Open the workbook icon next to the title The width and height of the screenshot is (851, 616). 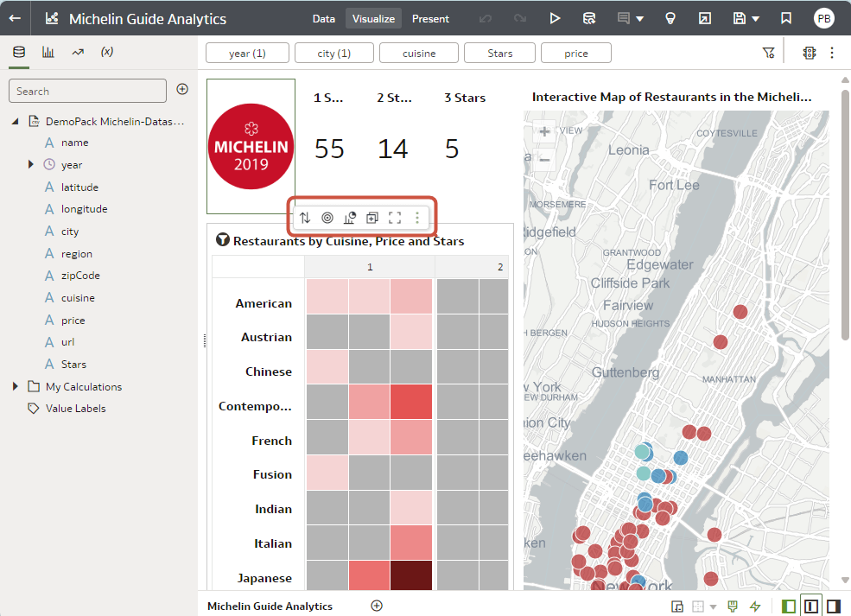click(x=52, y=18)
